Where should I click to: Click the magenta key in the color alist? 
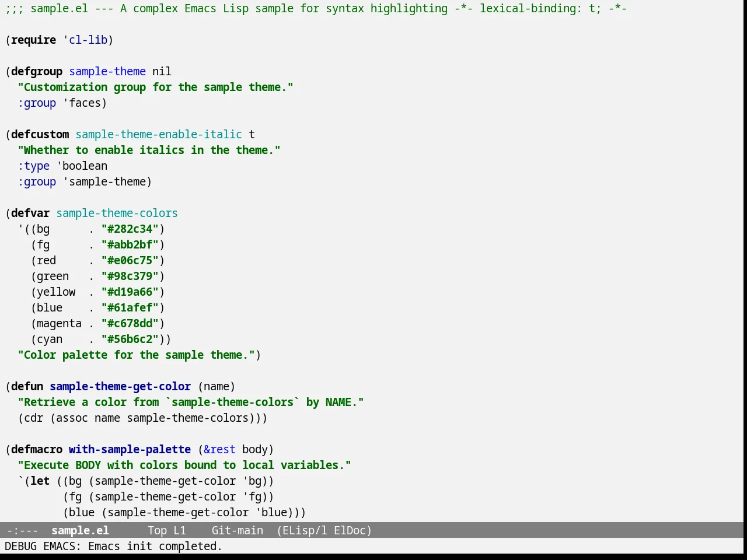coord(60,323)
